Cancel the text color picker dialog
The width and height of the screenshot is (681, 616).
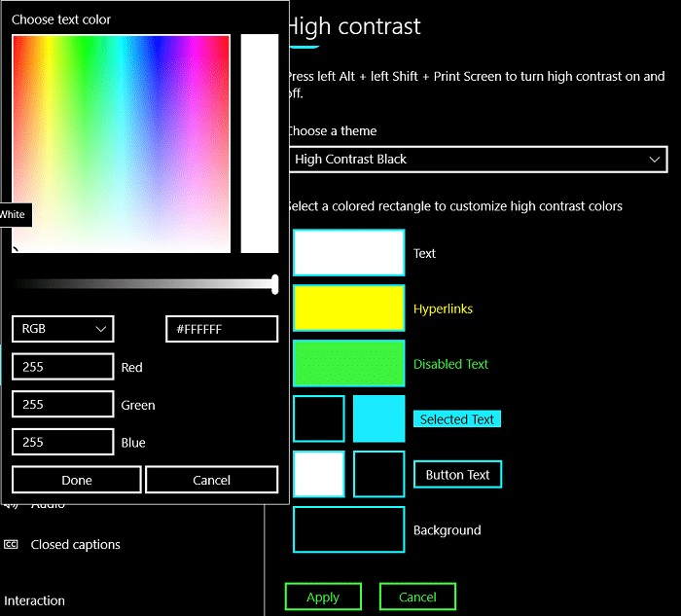tap(211, 480)
